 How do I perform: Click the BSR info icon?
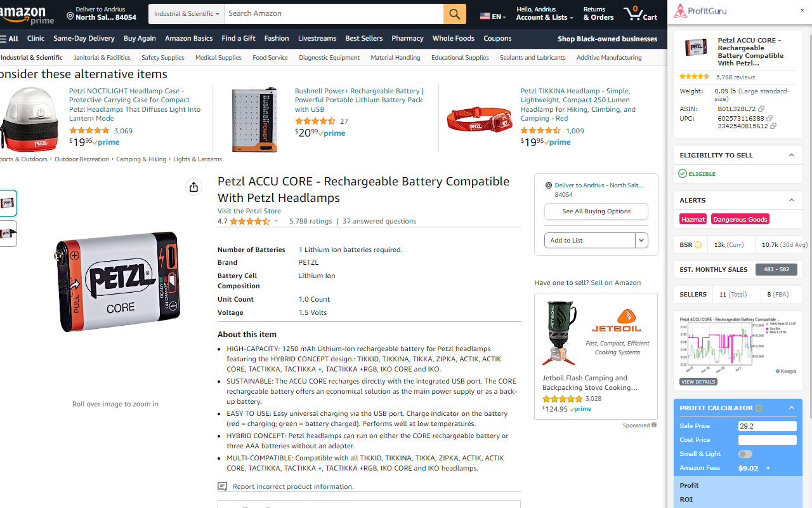[x=698, y=245]
